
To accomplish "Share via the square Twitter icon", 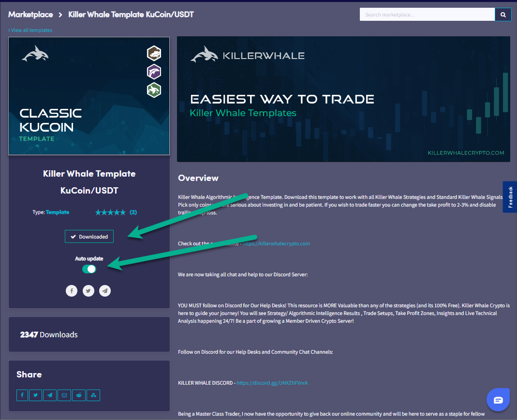I will [36, 395].
